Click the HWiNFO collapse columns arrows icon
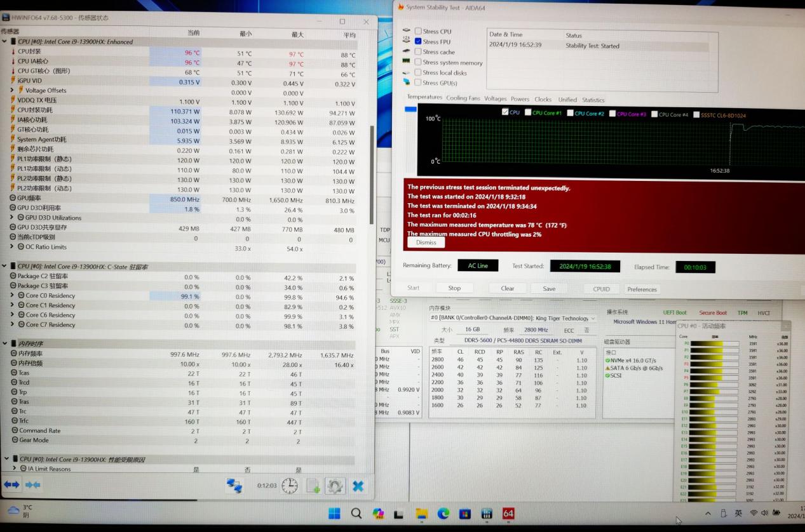 click(x=32, y=484)
